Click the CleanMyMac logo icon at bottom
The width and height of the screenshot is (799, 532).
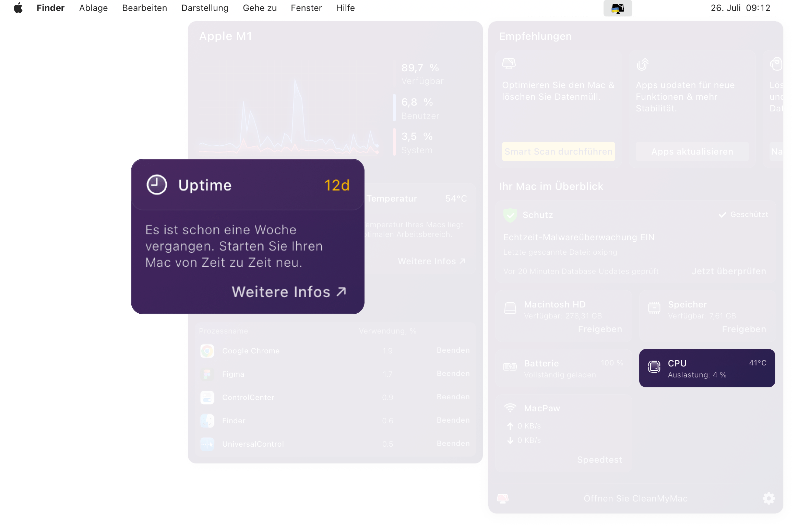[x=503, y=498]
